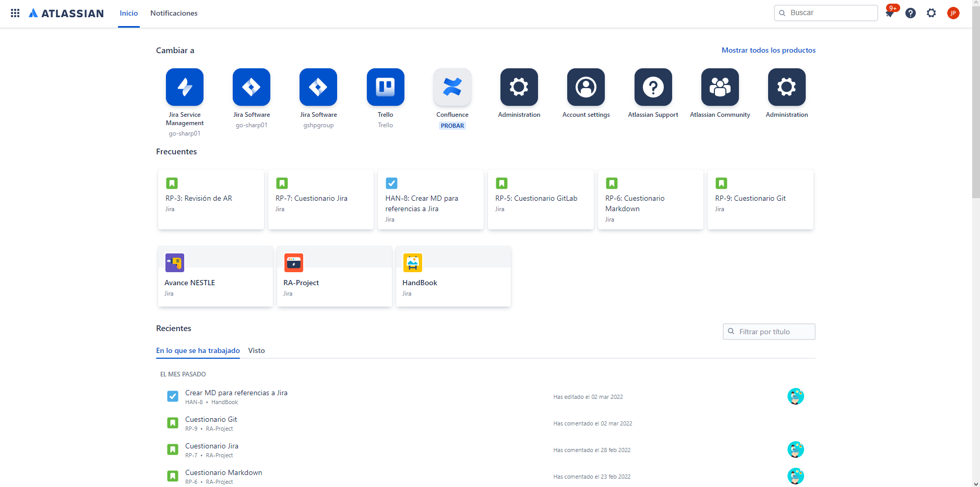Image resolution: width=980 pixels, height=487 pixels.
Task: Click HandBook link under HAN-8 recent item
Action: pyautogui.click(x=224, y=402)
